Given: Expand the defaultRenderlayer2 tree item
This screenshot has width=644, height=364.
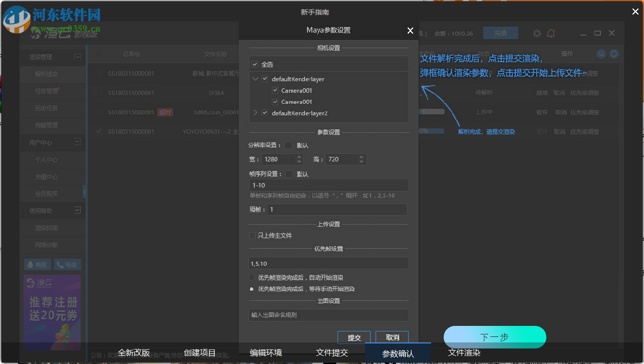Looking at the screenshot, I should (255, 113).
